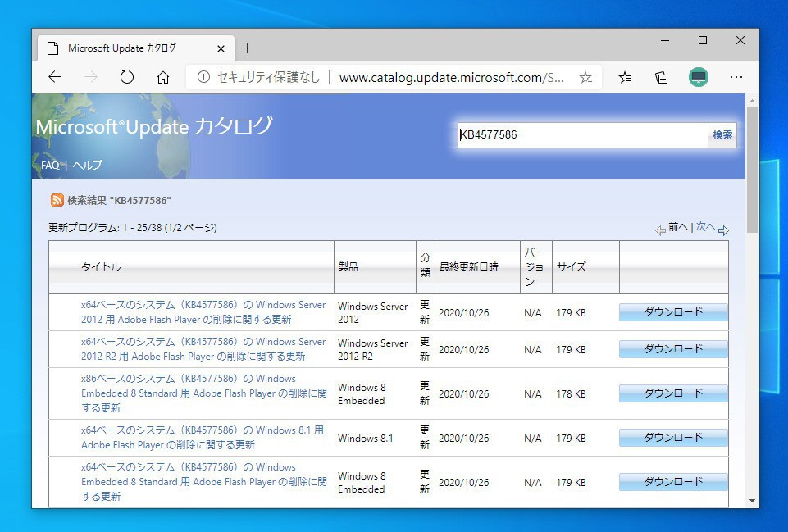Image resolution: width=788 pixels, height=532 pixels.
Task: Focus the KB4577586 search input field
Action: tap(582, 135)
